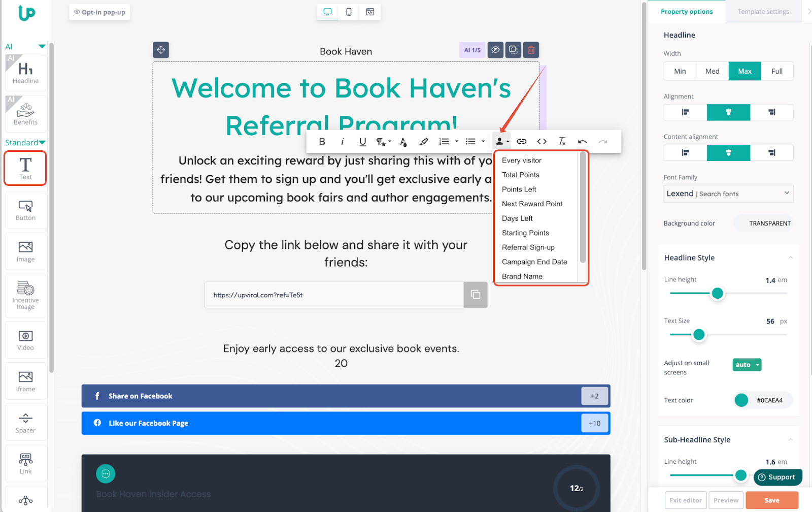The image size is (812, 512).
Task: Set headline width to Full
Action: point(777,71)
